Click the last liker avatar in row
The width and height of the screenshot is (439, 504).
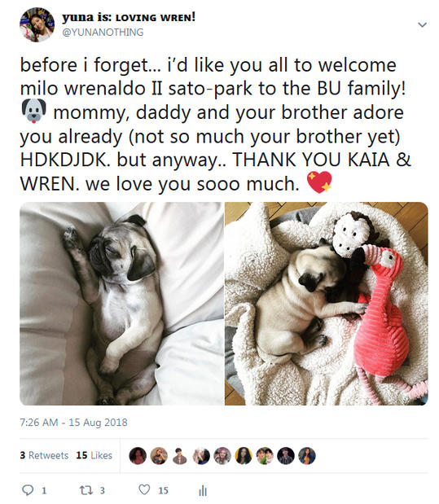tap(307, 456)
